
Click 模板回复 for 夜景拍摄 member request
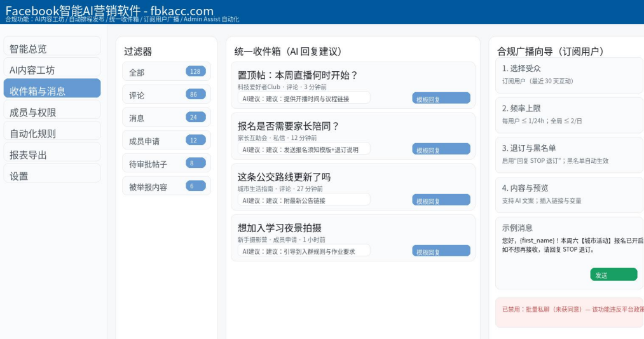pyautogui.click(x=441, y=251)
